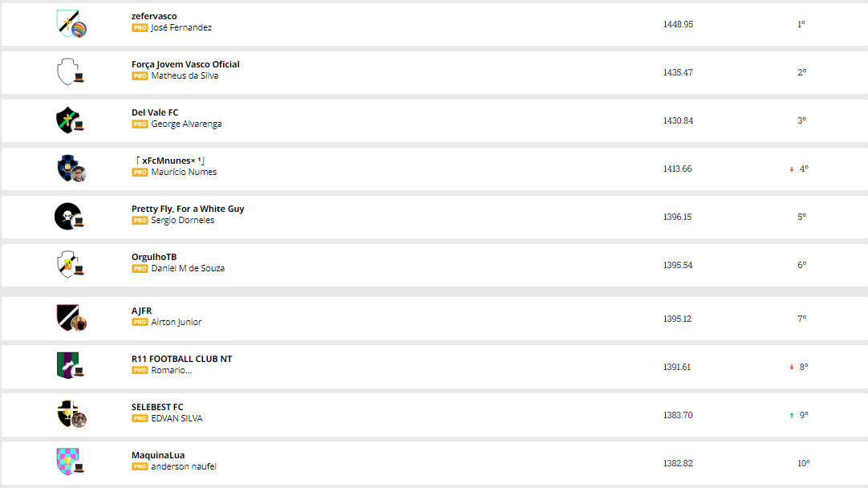Screen dimensions: 868x488
Task: Click the red down arrow at 4th place
Action: (x=792, y=169)
